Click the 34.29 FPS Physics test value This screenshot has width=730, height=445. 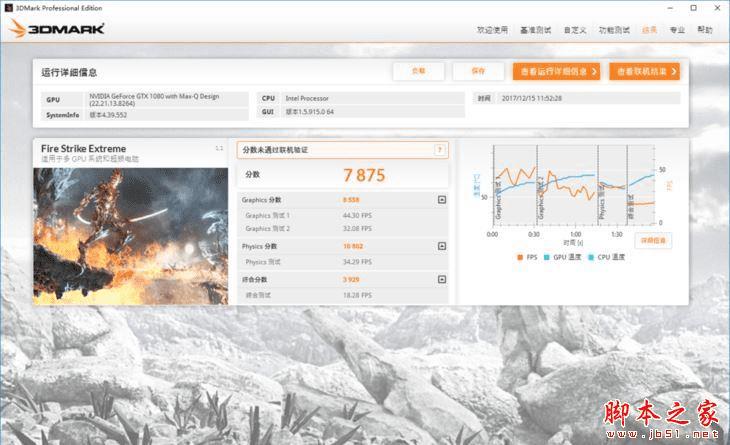coord(357,262)
